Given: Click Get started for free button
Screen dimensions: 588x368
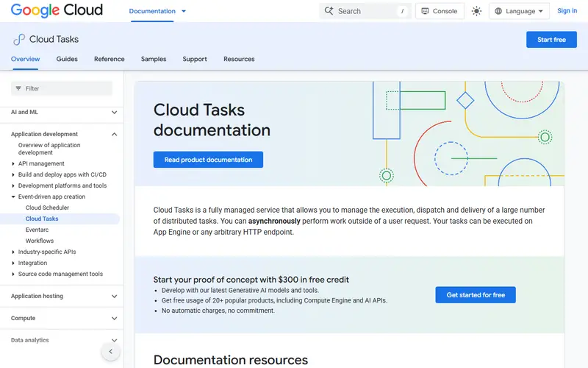Looking at the screenshot, I should click(x=476, y=295).
